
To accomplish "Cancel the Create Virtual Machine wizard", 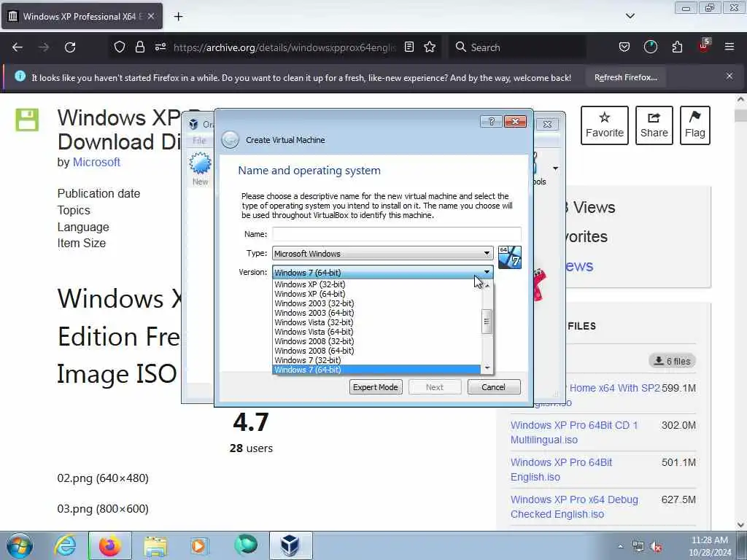I will tap(494, 387).
